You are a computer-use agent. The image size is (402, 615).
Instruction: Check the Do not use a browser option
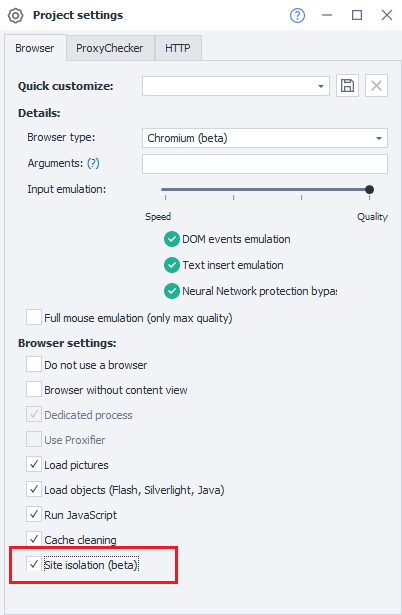[x=34, y=364]
